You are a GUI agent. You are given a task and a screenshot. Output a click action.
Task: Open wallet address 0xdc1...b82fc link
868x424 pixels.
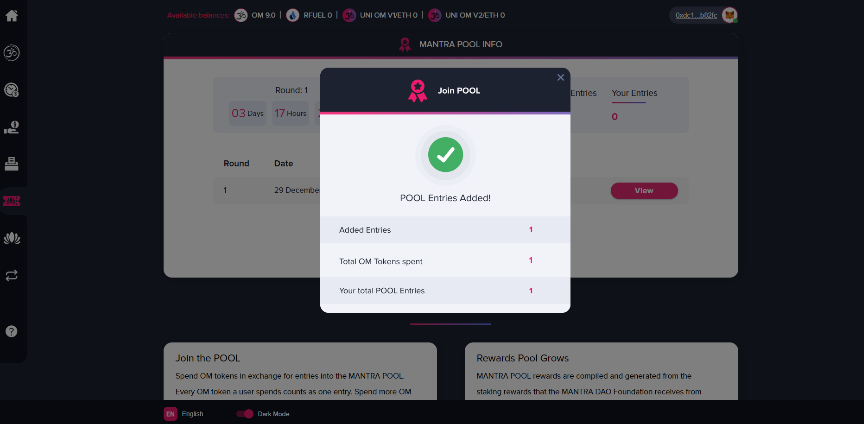click(696, 15)
